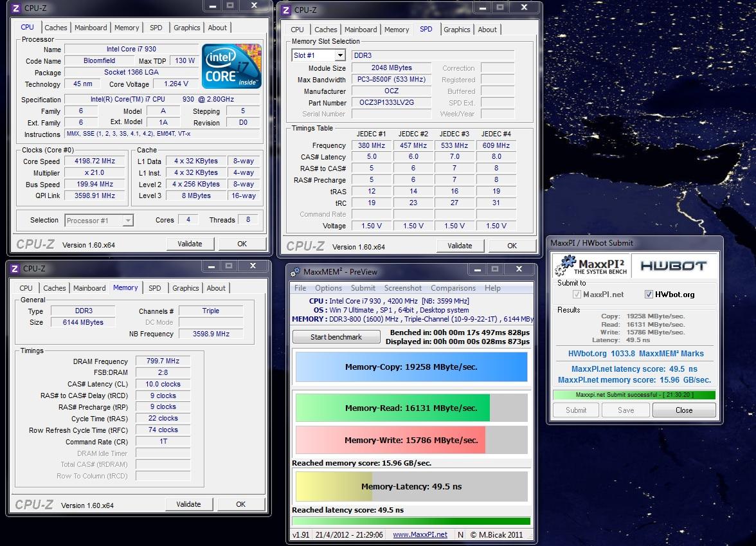The width and height of the screenshot is (756, 546).
Task: Click the CPU-Z Z icon in the Memory window title bar
Action: tap(14, 269)
